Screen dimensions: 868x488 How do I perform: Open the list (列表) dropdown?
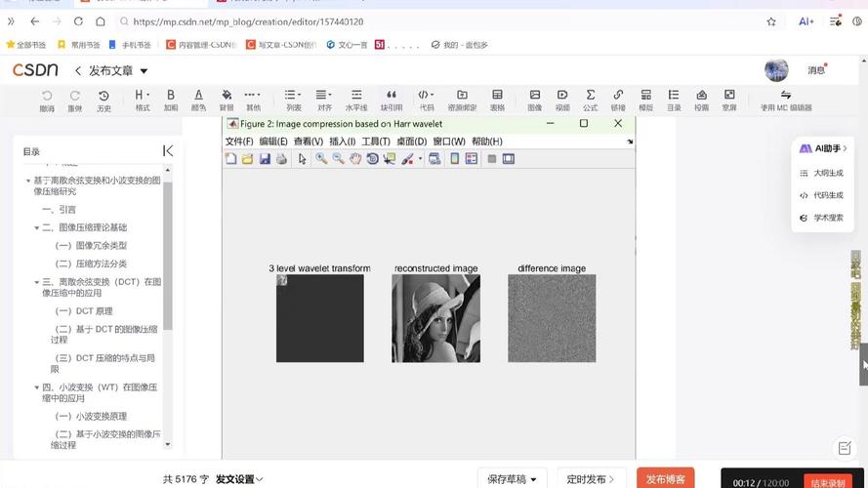point(293,101)
